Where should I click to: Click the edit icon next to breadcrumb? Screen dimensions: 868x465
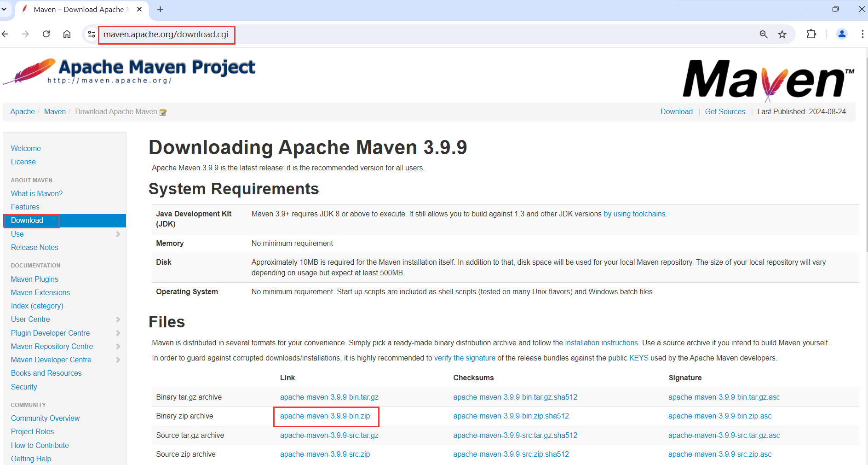tap(163, 112)
